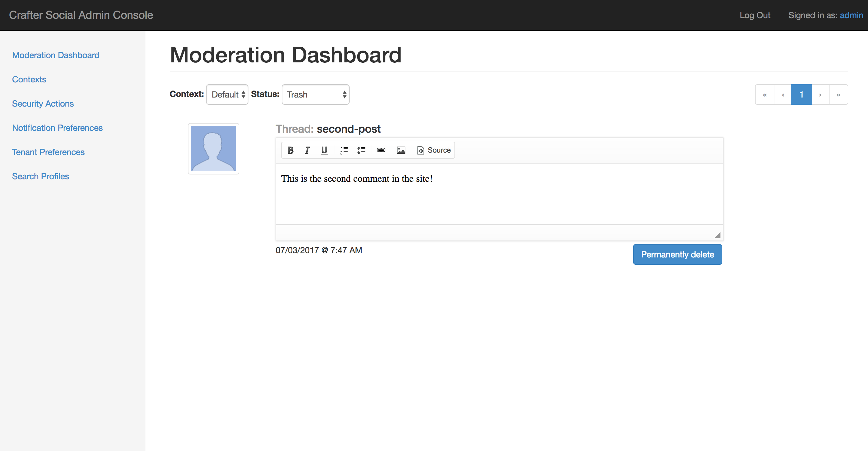The image size is (868, 451).
Task: Toggle Italic formatting in the editor toolbar
Action: click(x=307, y=150)
